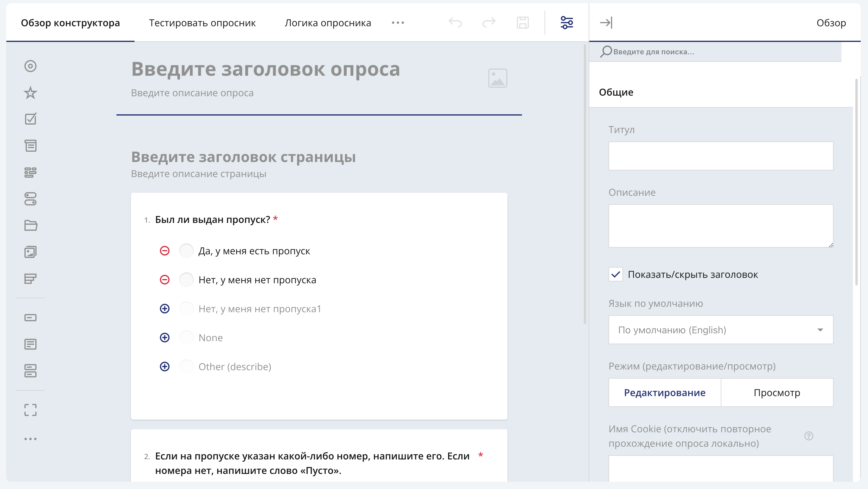Viewport: 868px width, 489px height.
Task: Add long text comment from toolbox
Action: pos(30,344)
